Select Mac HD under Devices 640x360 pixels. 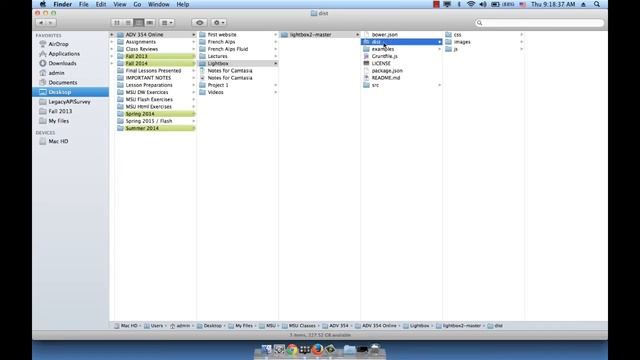(x=58, y=141)
